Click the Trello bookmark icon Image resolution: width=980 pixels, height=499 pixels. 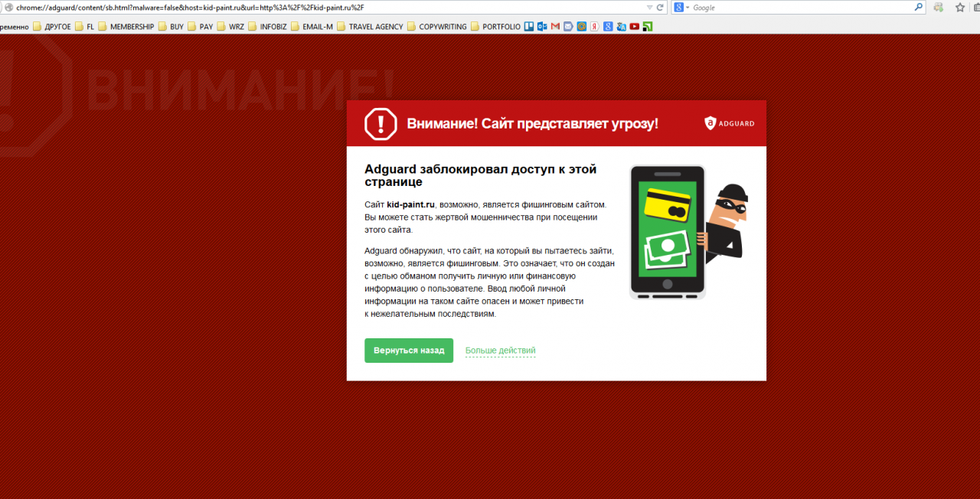[529, 27]
